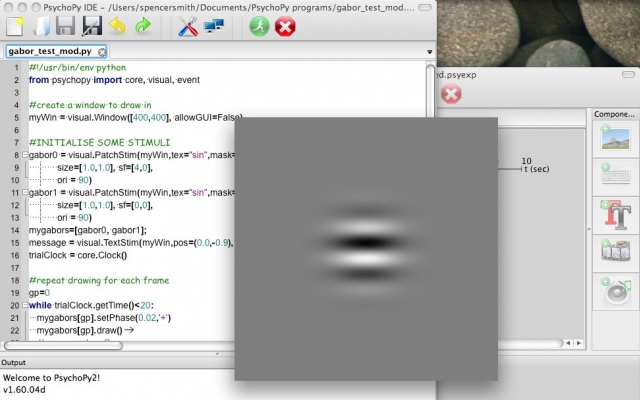Screen dimensions: 640x400
Task: Click the "trialClock = core.Clock()" line
Action: 78,256
